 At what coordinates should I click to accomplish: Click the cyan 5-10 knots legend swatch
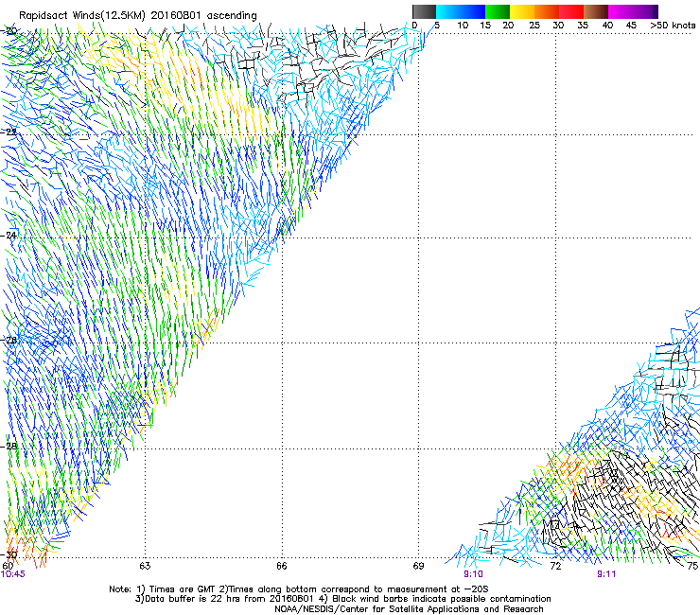click(x=448, y=11)
